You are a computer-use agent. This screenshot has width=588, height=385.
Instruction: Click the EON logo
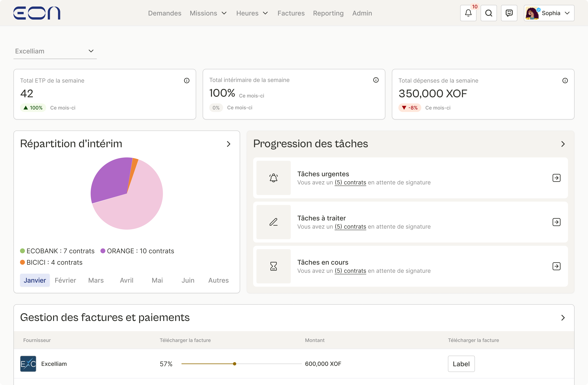click(37, 13)
